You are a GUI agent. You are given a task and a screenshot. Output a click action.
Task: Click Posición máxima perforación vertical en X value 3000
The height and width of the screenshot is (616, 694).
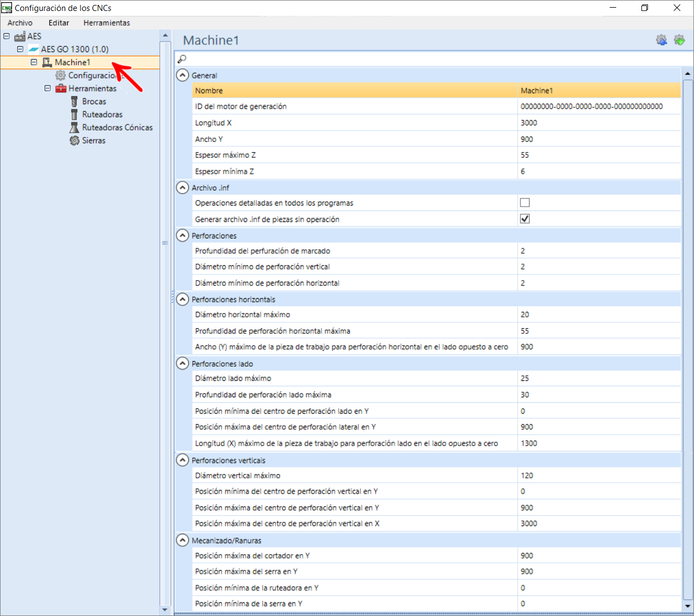click(x=599, y=523)
